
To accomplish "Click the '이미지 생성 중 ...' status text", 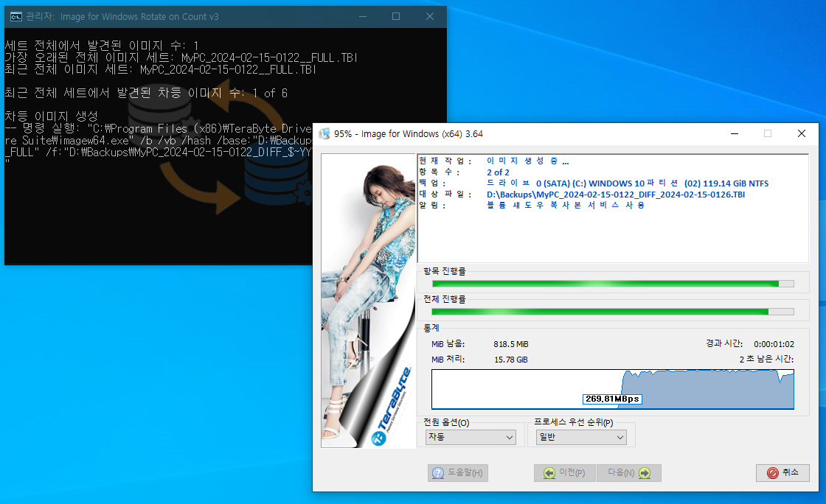I will point(527,161).
